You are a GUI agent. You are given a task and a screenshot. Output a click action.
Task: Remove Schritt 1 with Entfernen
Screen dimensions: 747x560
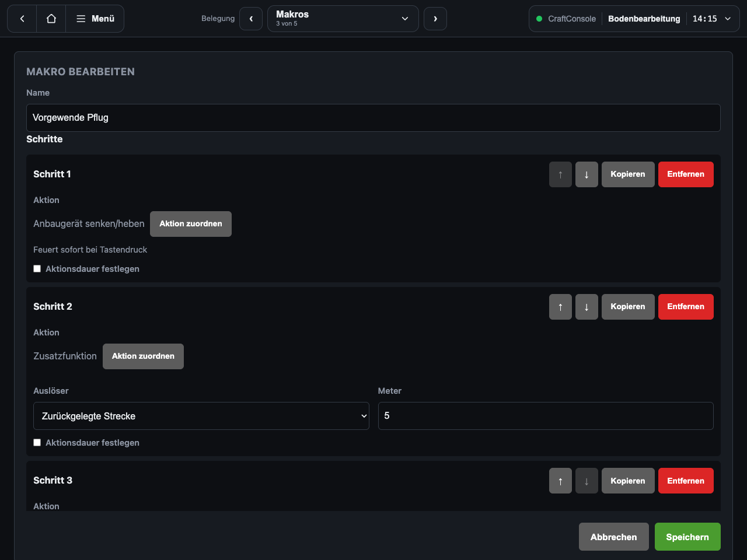pyautogui.click(x=686, y=174)
